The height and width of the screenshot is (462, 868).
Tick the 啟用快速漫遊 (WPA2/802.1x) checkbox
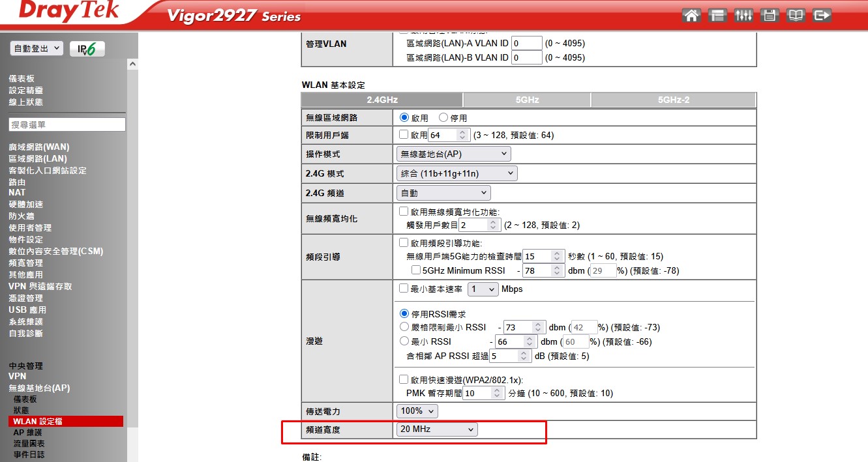tap(403, 379)
